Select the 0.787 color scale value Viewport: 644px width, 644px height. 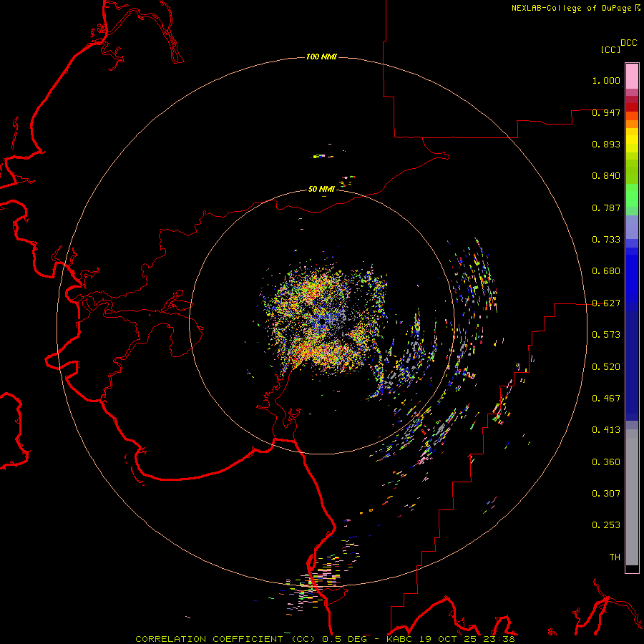click(606, 208)
